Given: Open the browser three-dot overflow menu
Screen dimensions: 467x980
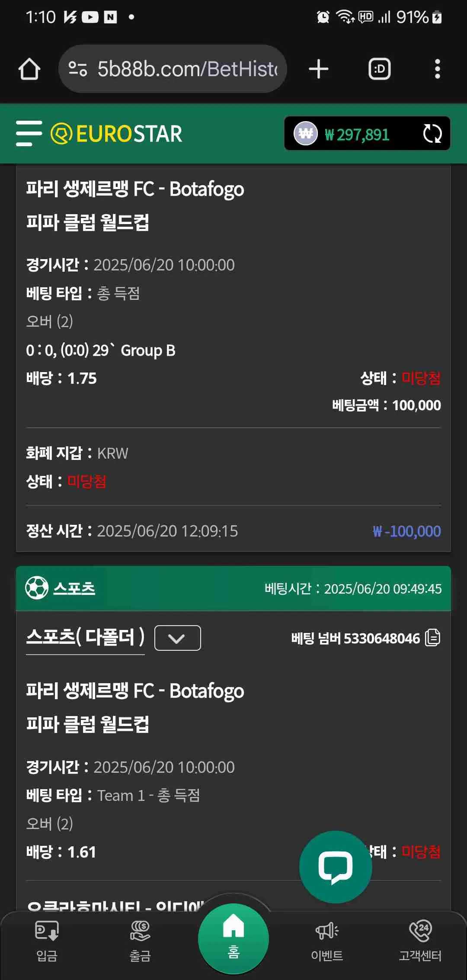Looking at the screenshot, I should click(x=438, y=69).
